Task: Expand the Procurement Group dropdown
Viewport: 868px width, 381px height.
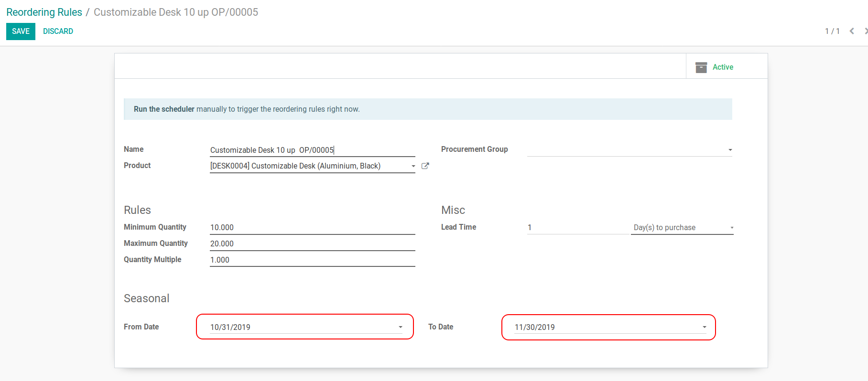Action: tap(730, 150)
